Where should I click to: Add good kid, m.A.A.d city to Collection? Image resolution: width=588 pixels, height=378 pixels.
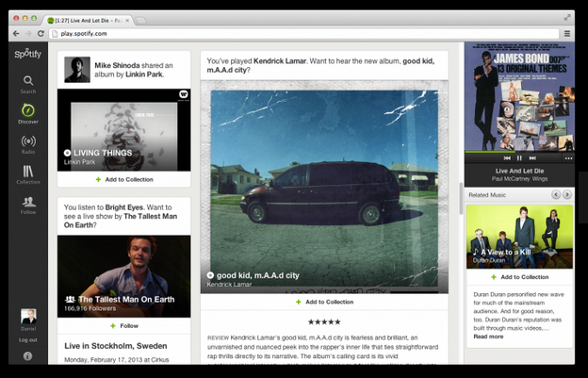click(324, 302)
